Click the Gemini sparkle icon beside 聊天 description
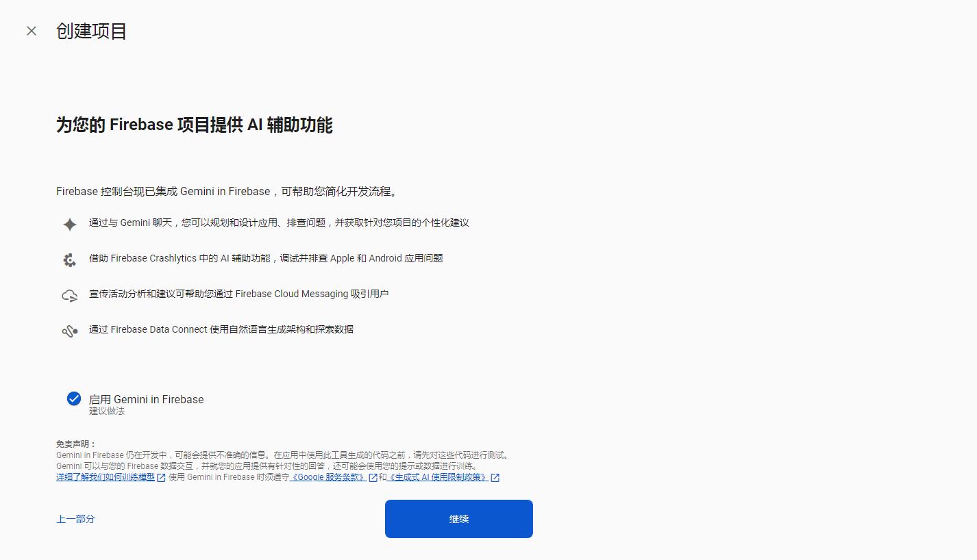 point(70,224)
